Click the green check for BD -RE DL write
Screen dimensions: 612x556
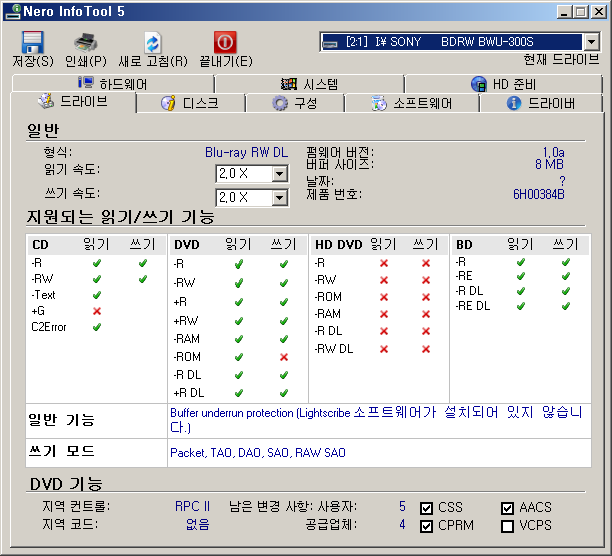pyautogui.click(x=566, y=306)
